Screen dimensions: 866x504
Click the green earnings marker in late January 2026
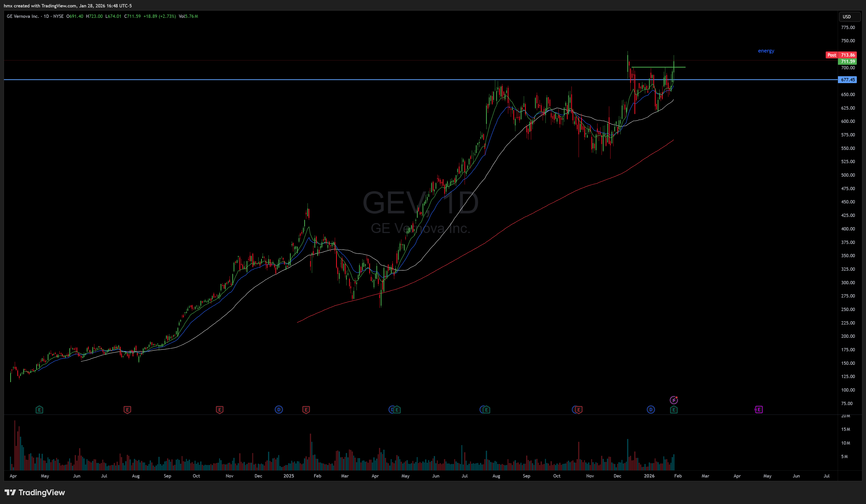click(x=673, y=409)
